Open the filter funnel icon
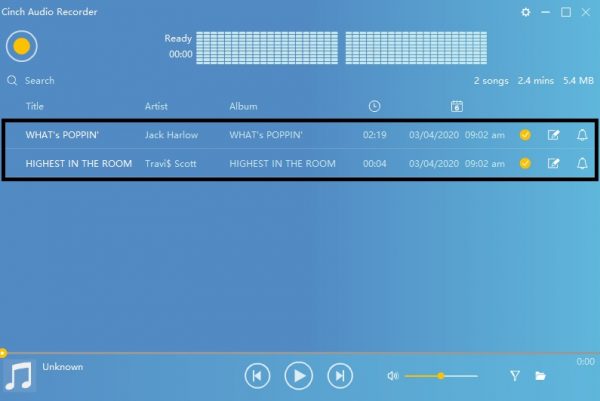 (515, 376)
